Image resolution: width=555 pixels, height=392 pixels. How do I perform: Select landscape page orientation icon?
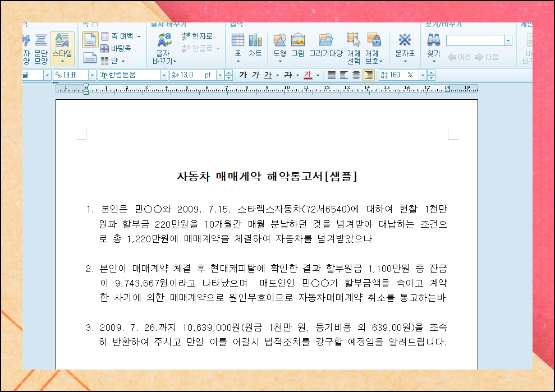pyautogui.click(x=90, y=57)
